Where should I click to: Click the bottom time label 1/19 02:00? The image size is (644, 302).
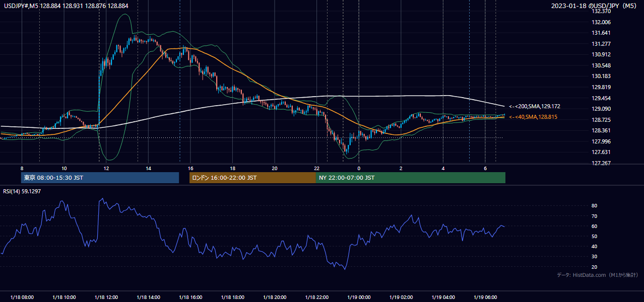click(x=401, y=297)
